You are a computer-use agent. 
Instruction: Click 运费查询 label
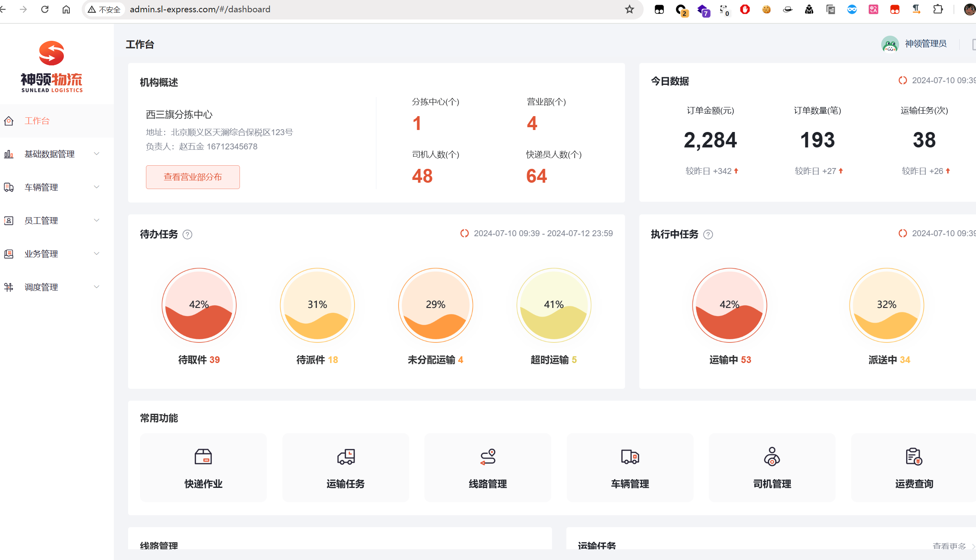click(914, 484)
